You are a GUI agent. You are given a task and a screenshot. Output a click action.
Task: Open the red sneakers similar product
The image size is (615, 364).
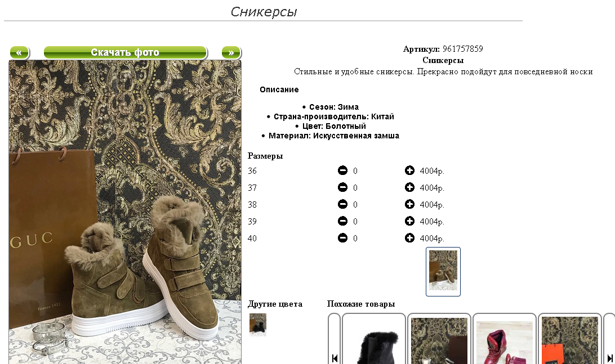(505, 339)
